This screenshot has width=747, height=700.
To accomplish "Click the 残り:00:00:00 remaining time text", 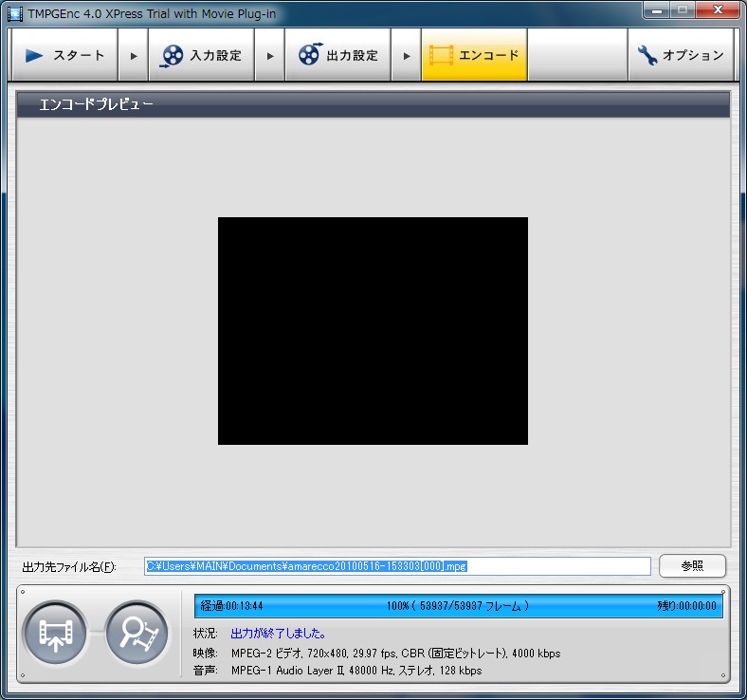I will coord(686,606).
